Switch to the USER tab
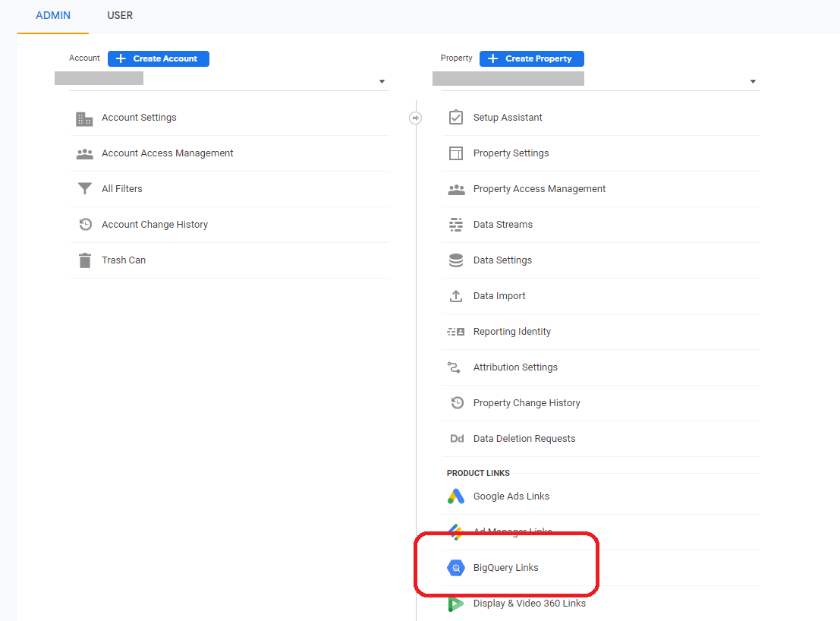Viewport: 840px width, 621px height. [x=120, y=16]
